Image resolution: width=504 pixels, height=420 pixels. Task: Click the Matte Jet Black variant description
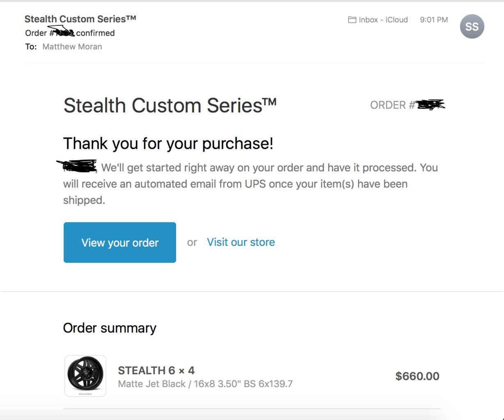[205, 384]
